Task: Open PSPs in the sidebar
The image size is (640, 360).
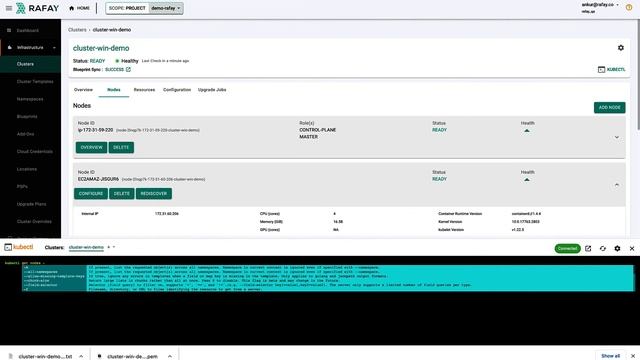Action: coord(22,187)
